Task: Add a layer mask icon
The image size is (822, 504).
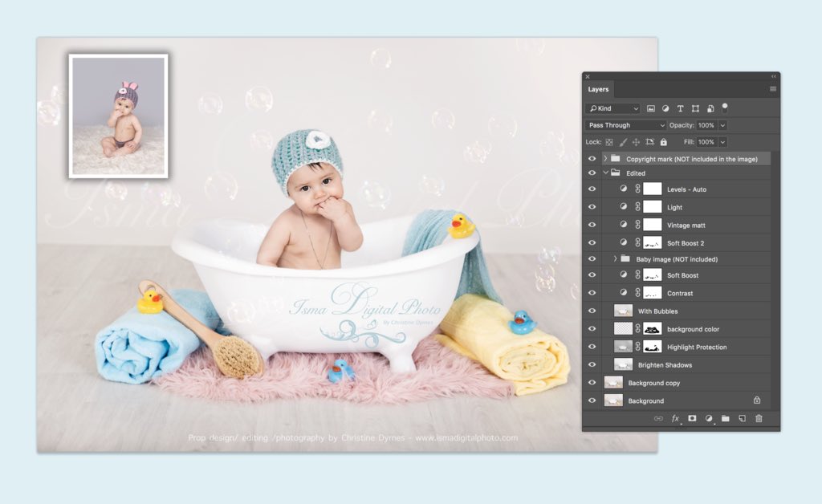Action: (692, 418)
